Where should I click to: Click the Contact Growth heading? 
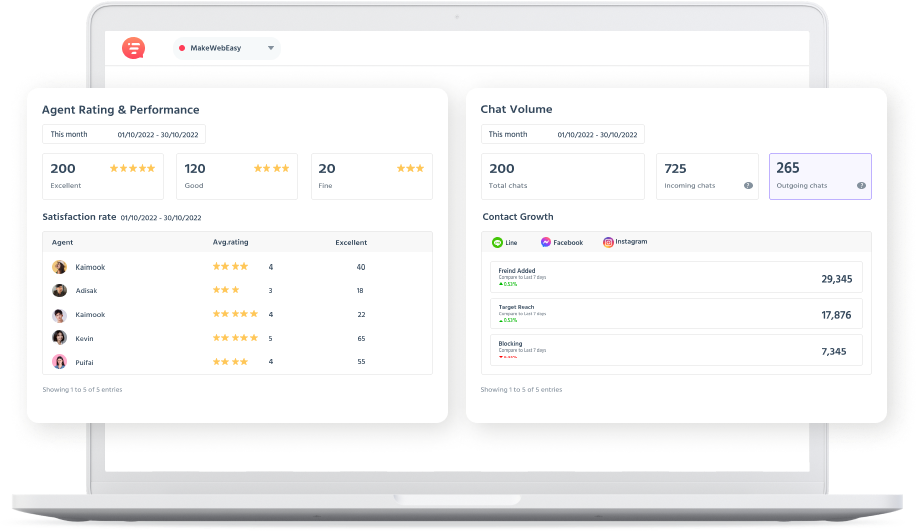(518, 217)
